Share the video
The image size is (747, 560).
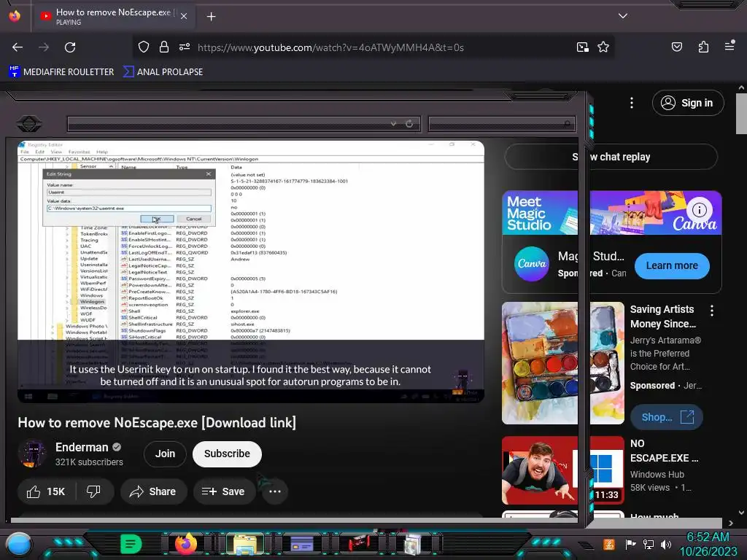(153, 491)
